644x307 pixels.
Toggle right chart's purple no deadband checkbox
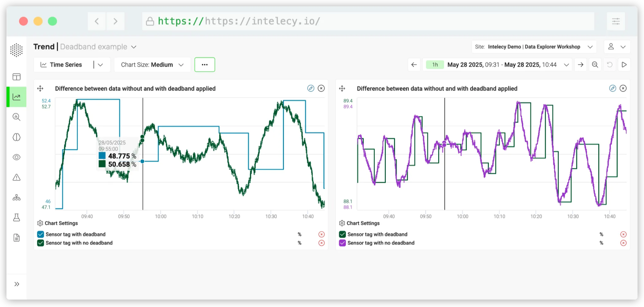point(342,243)
